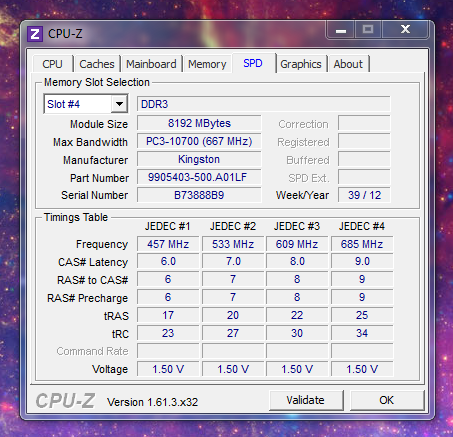
Task: Go to the Mainboard tab
Action: click(x=151, y=64)
